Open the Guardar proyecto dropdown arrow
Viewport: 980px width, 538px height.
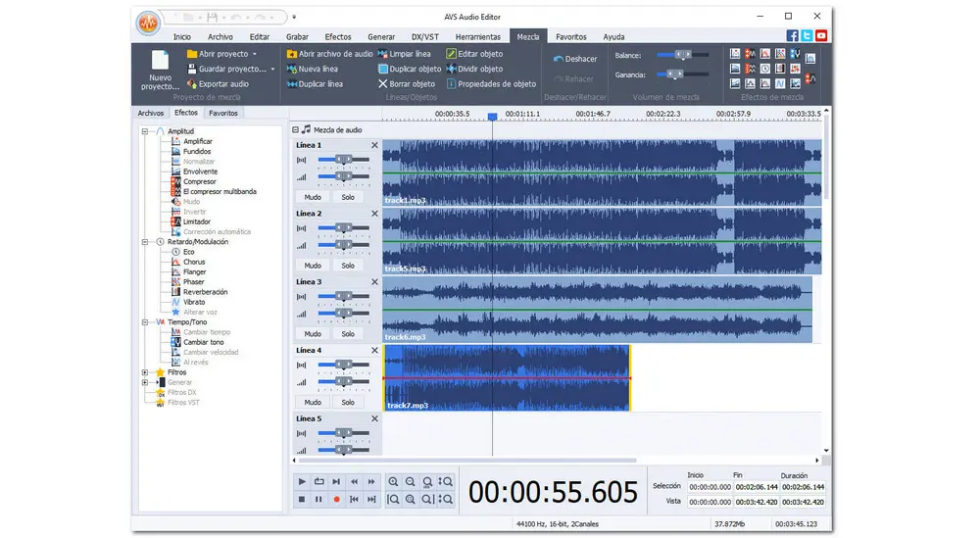pyautogui.click(x=272, y=69)
